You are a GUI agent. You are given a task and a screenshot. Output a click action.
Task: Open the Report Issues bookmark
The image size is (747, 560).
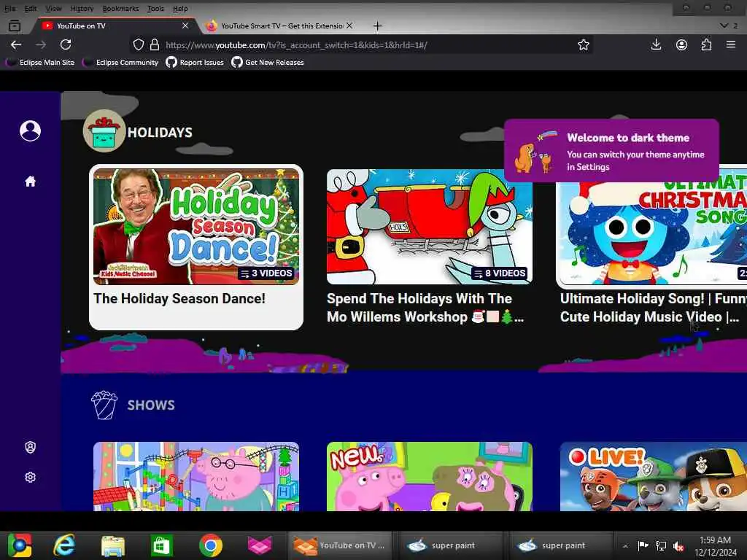click(x=195, y=63)
